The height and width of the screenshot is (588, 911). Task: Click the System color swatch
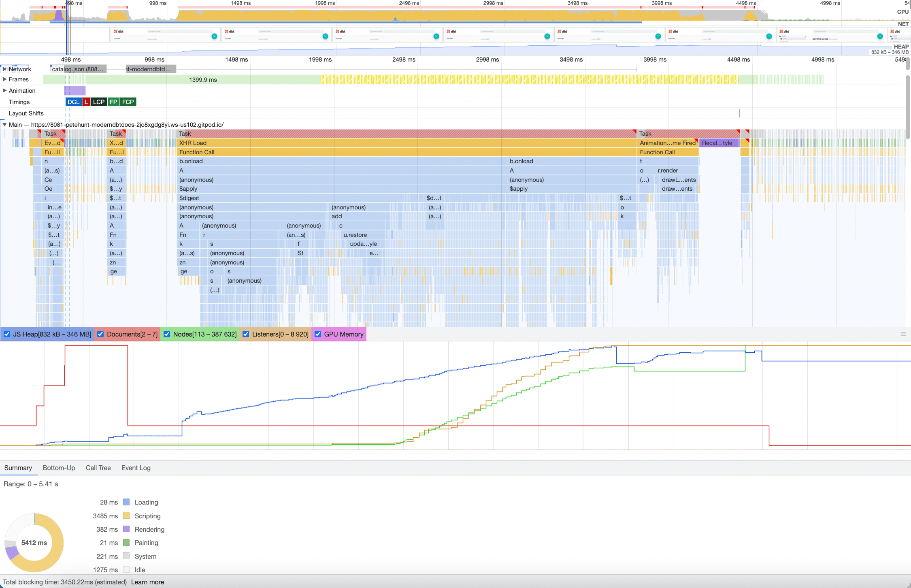tap(126, 556)
